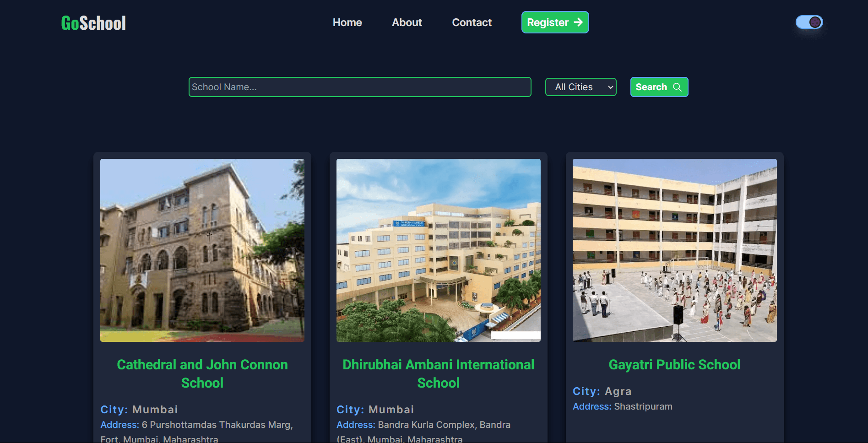Toggle the dark mode switch
The height and width of the screenshot is (443, 868).
click(x=809, y=22)
